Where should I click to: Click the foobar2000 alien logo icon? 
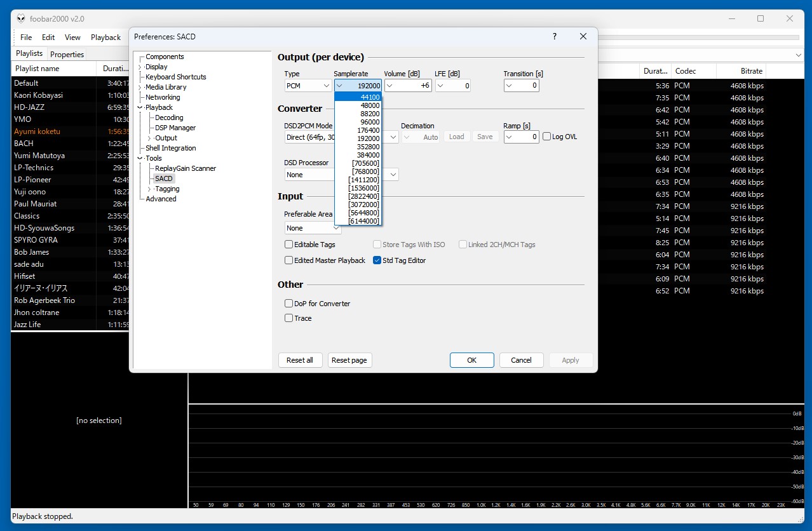click(x=21, y=18)
